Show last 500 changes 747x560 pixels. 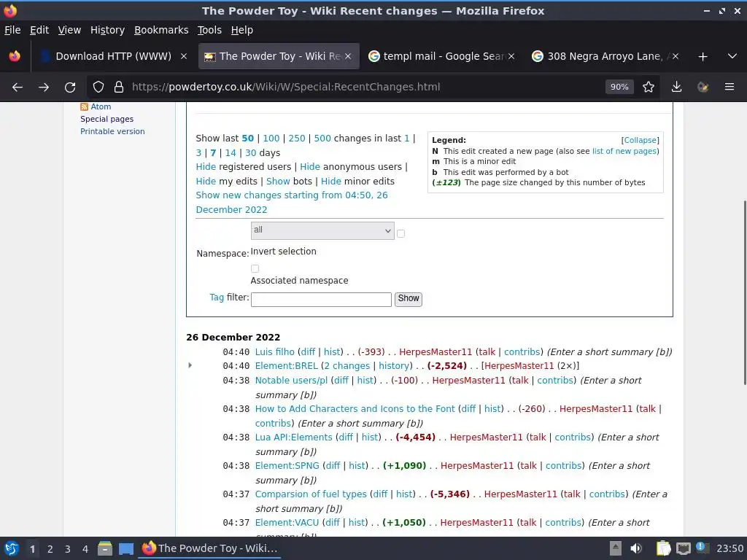tap(322, 138)
